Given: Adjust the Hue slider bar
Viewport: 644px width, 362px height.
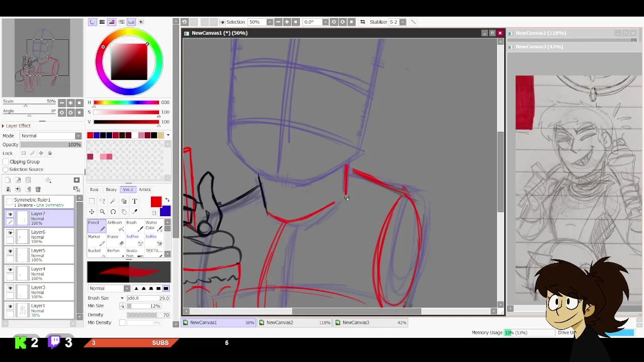Looking at the screenshot, I should (x=126, y=103).
